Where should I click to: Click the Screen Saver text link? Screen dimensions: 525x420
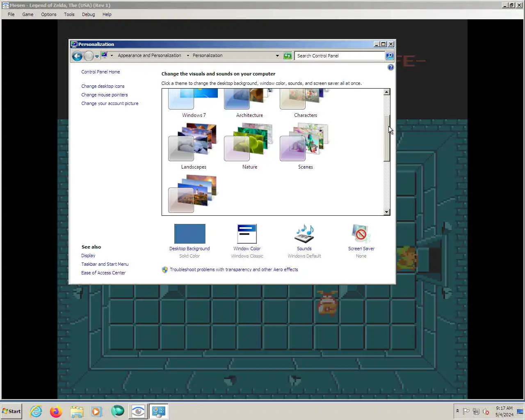pos(361,249)
